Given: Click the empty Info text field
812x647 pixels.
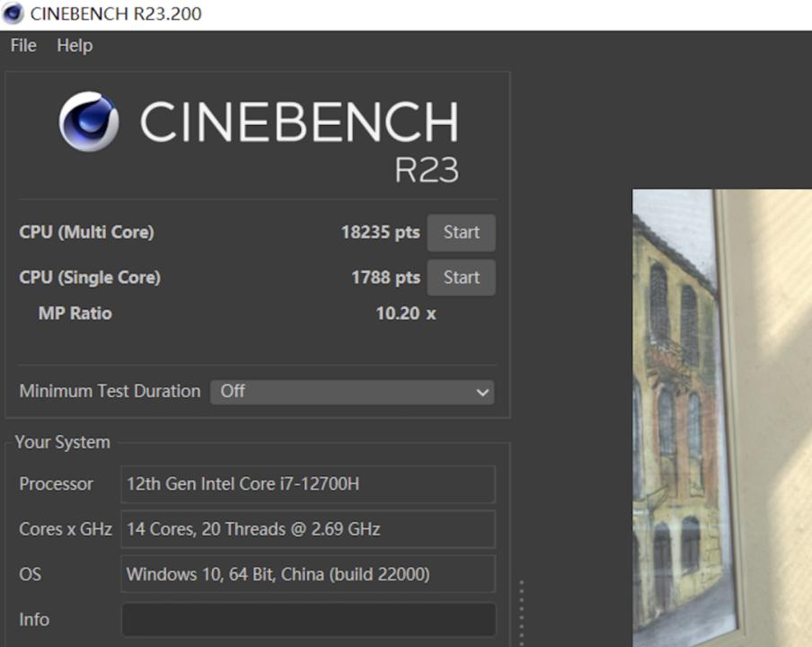Looking at the screenshot, I should tap(307, 619).
